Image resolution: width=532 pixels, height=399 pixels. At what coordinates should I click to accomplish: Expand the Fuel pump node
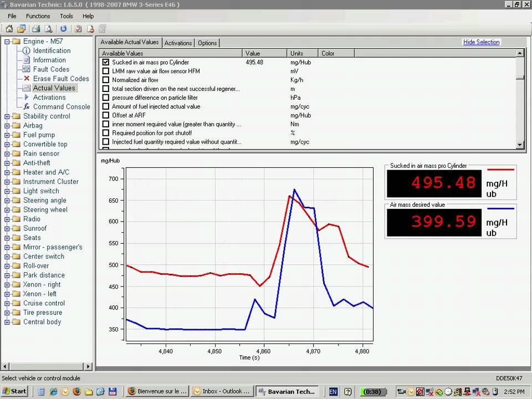coord(7,135)
